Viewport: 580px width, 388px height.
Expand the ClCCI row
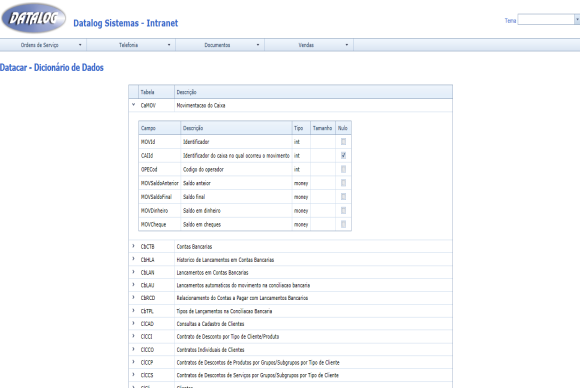(134, 336)
